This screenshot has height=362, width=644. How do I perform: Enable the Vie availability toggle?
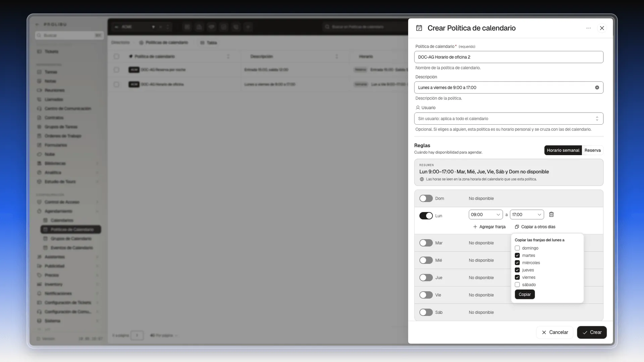(x=426, y=295)
